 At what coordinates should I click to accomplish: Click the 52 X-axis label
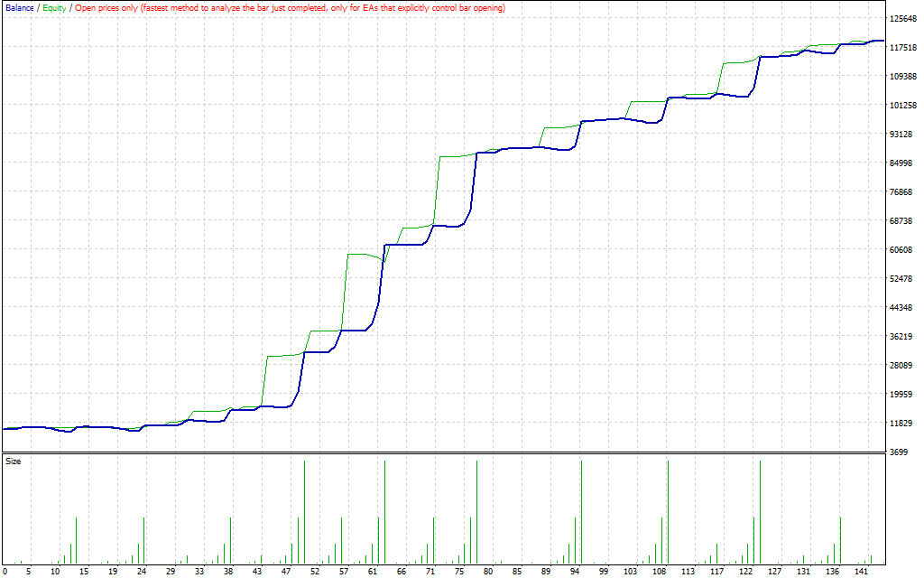[315, 572]
